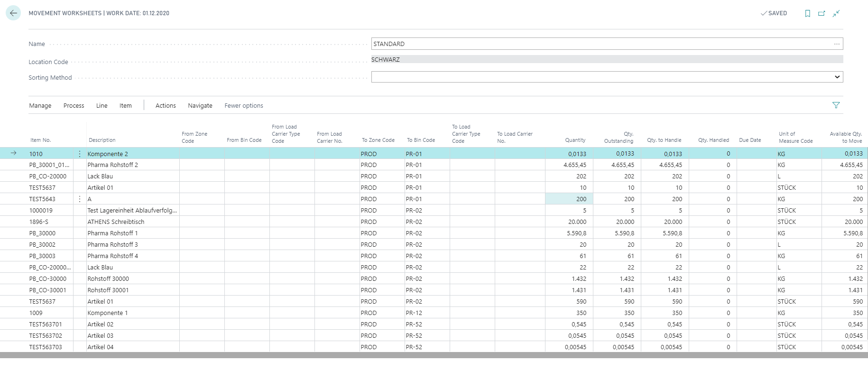Sort by Description column header

[102, 140]
